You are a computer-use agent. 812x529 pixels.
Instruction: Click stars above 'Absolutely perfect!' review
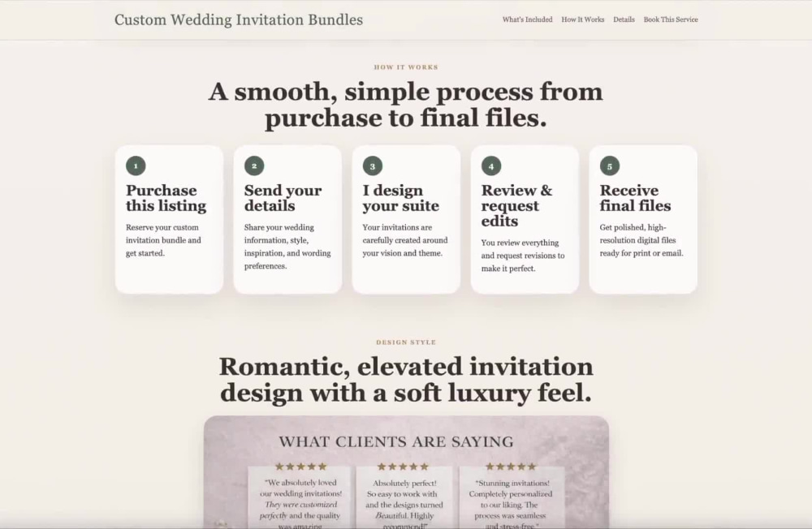[404, 467]
